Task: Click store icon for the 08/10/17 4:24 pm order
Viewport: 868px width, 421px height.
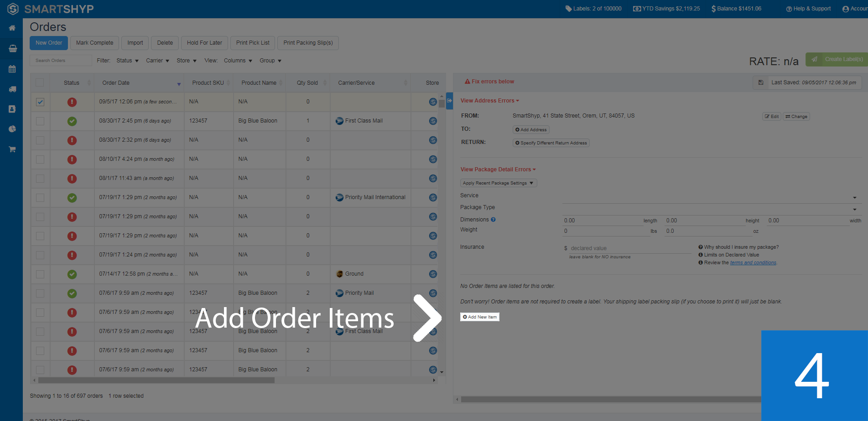Action: [x=433, y=159]
